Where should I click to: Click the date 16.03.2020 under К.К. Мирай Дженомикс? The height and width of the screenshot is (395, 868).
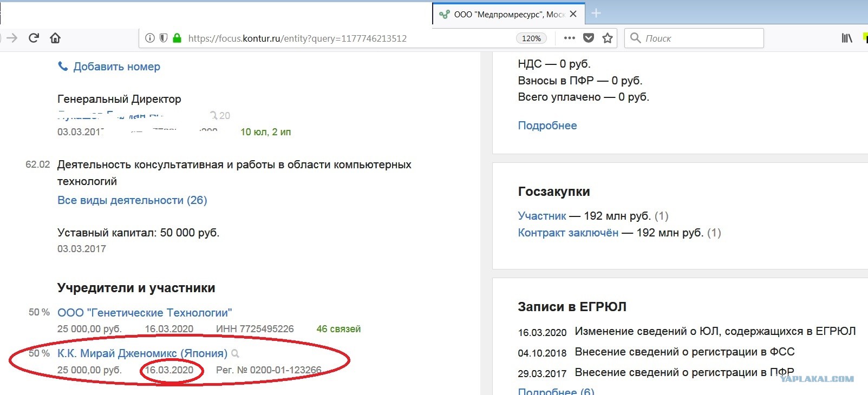[x=169, y=370]
